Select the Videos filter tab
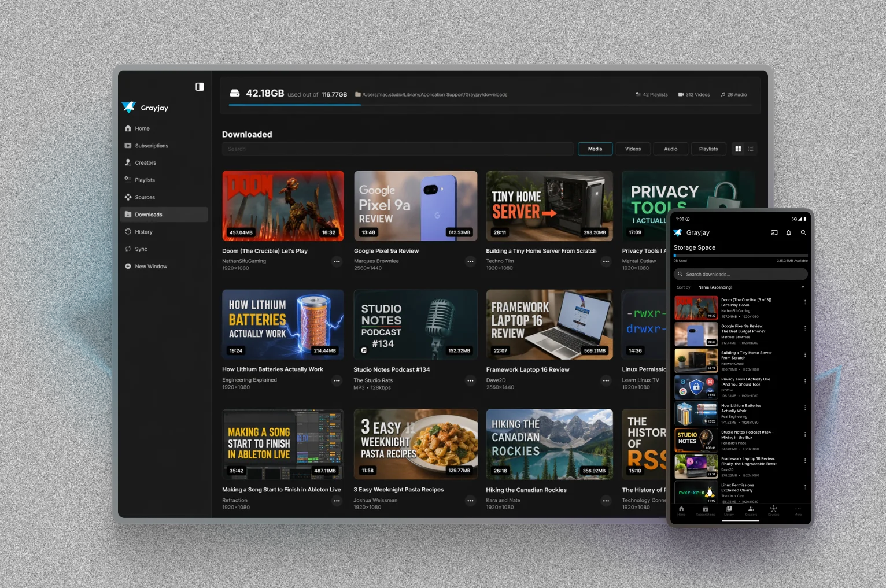This screenshot has height=588, width=886. 633,149
